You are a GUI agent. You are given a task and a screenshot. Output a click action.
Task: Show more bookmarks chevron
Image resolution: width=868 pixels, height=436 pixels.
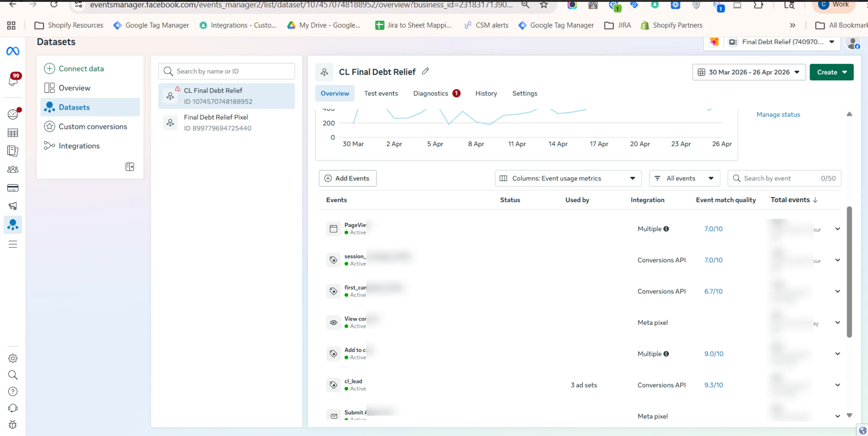(x=793, y=25)
